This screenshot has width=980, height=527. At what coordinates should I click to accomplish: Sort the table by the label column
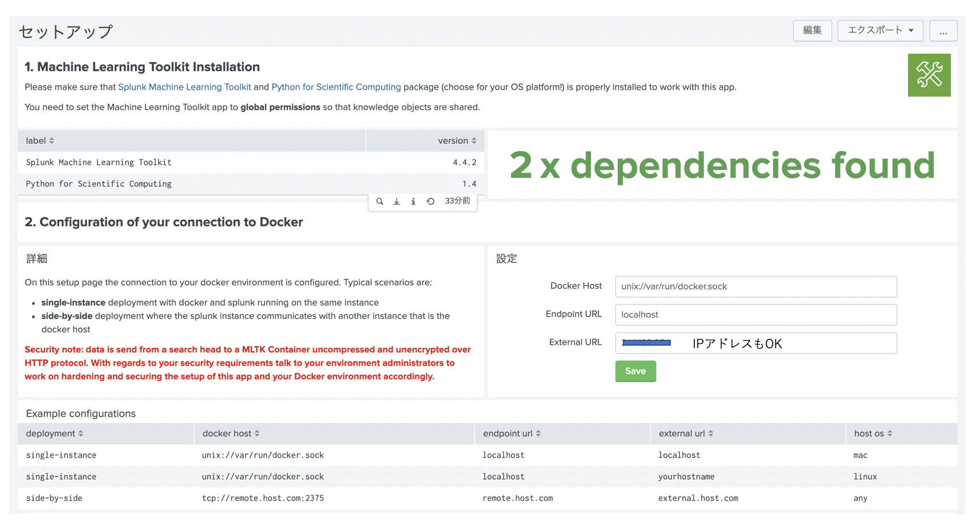point(40,141)
